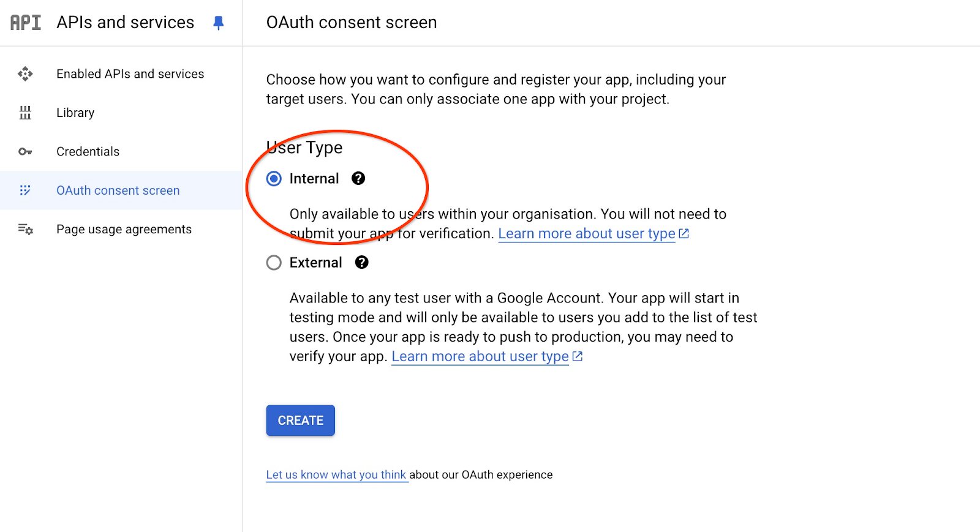Click the Library shelves icon
Image resolution: width=980 pixels, height=532 pixels.
pos(25,113)
